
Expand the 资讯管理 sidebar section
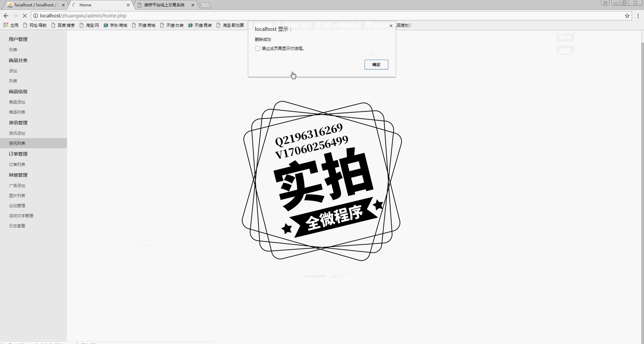pyautogui.click(x=18, y=123)
